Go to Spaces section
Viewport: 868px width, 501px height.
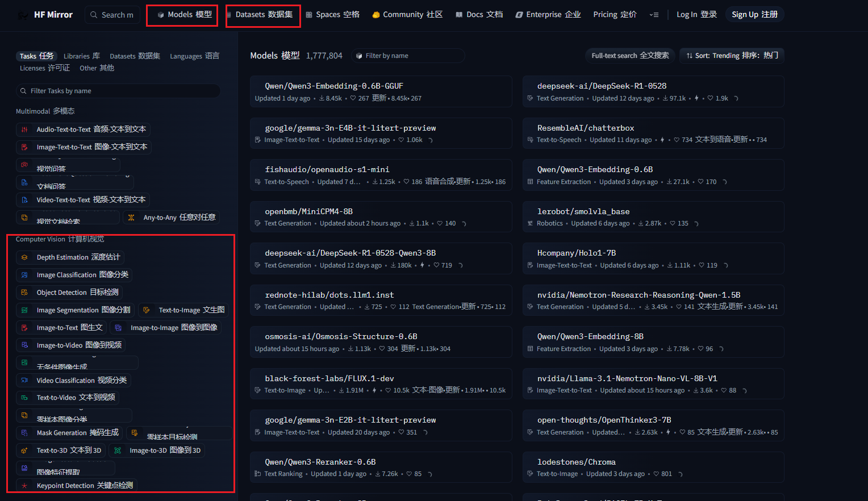coord(333,15)
